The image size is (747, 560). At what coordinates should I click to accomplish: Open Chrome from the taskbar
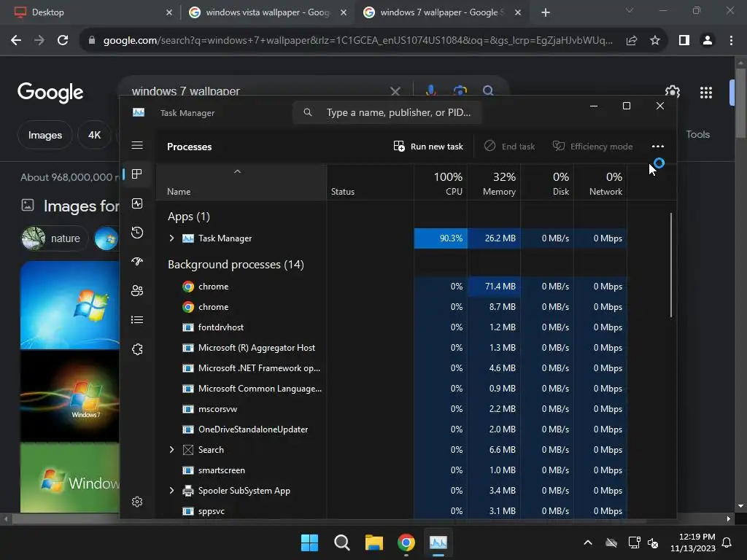[x=406, y=542]
